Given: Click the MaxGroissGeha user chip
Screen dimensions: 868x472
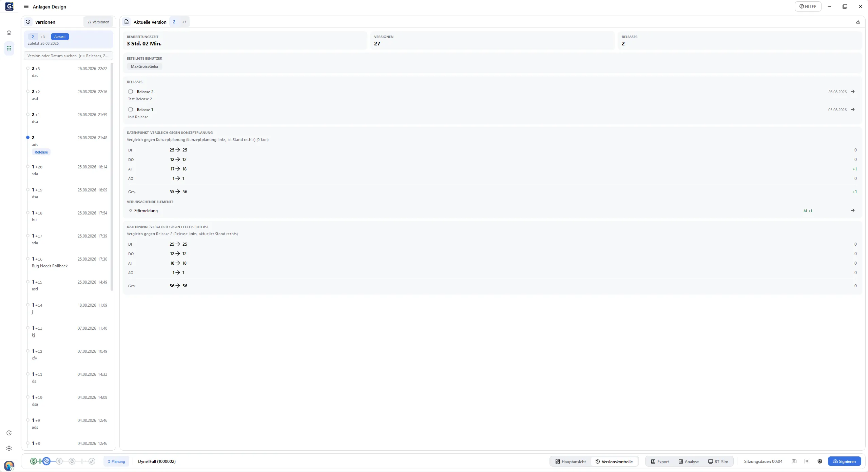Looking at the screenshot, I should click(x=144, y=66).
